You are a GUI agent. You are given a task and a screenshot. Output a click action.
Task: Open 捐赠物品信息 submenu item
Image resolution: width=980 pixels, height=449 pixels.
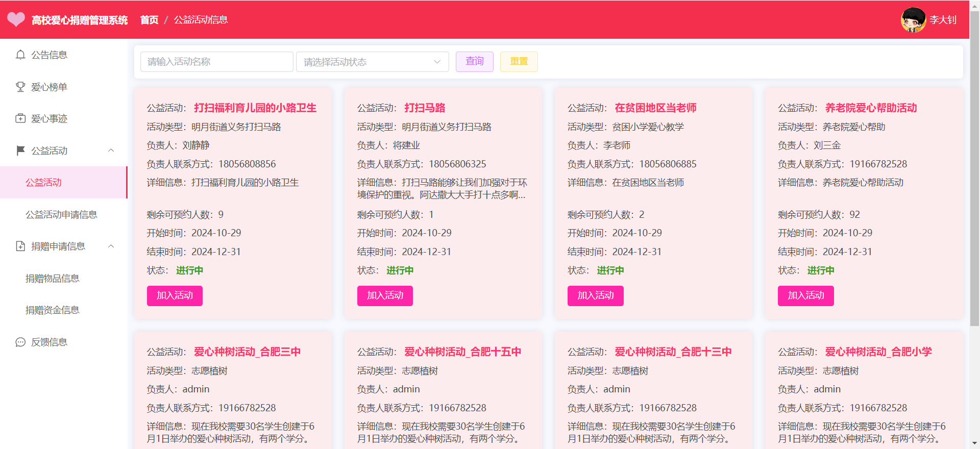click(x=64, y=278)
